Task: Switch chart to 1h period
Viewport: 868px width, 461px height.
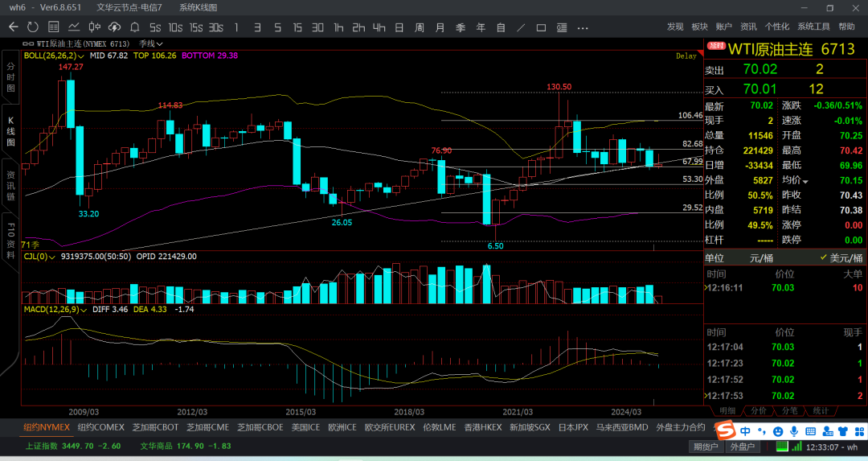Action: point(338,27)
